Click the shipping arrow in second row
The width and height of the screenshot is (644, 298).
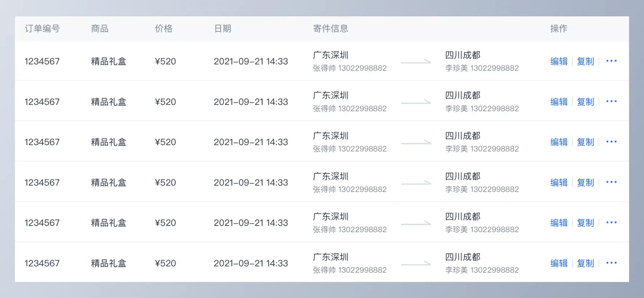(416, 103)
